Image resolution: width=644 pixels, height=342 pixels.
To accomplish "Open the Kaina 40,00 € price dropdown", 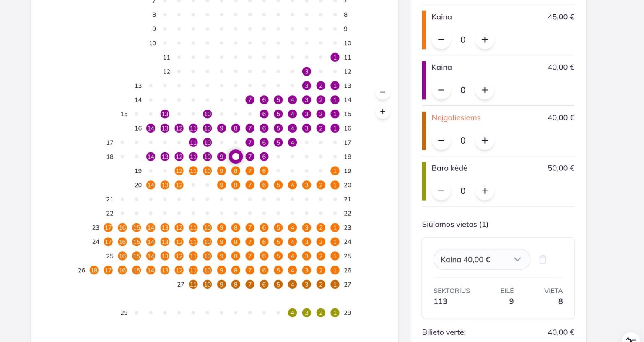I will 482,259.
